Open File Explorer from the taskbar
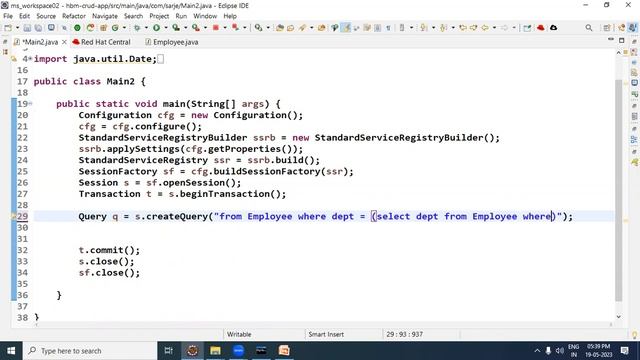The image size is (640, 360). pos(215,351)
